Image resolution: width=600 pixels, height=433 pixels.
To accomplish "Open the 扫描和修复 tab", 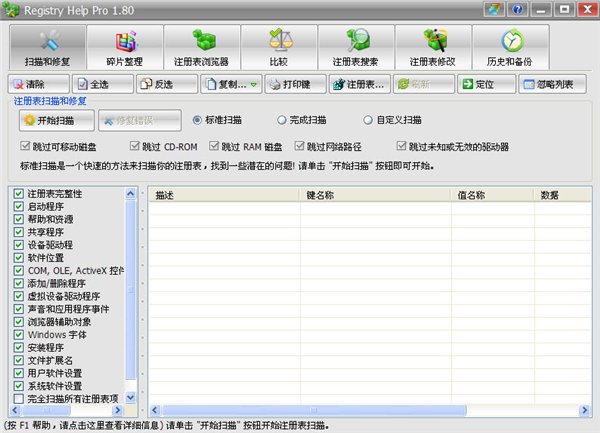I will click(47, 47).
